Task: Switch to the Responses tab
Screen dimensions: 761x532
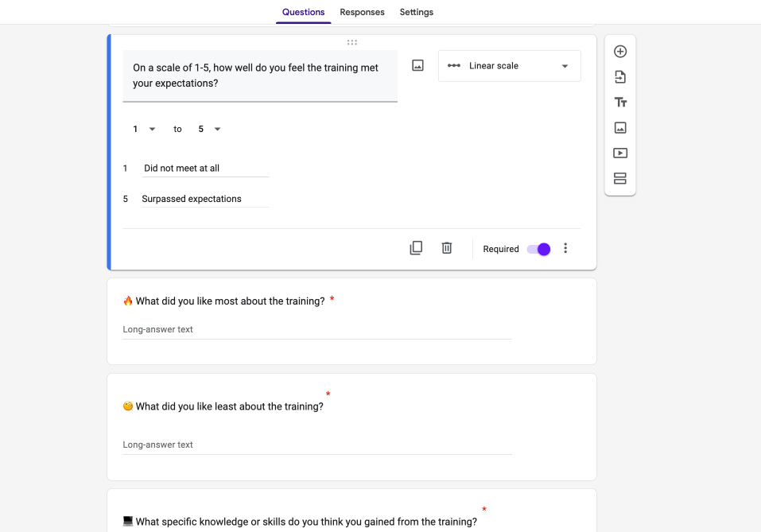Action: [362, 12]
